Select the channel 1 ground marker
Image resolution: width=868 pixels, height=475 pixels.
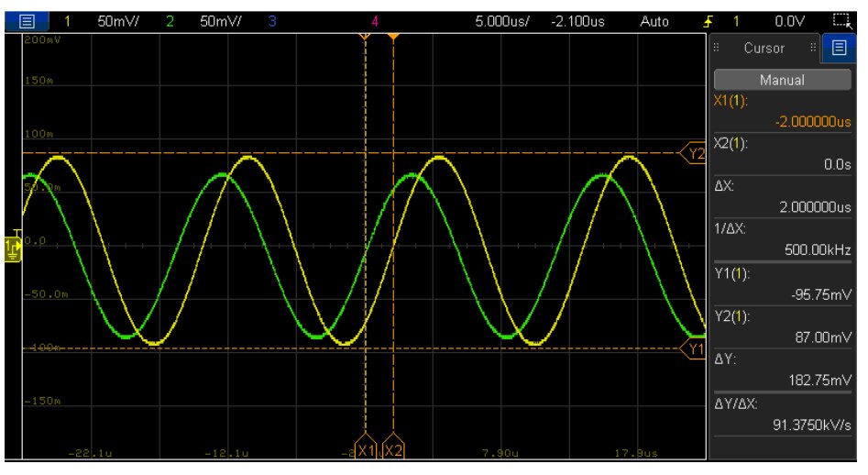[x=13, y=248]
